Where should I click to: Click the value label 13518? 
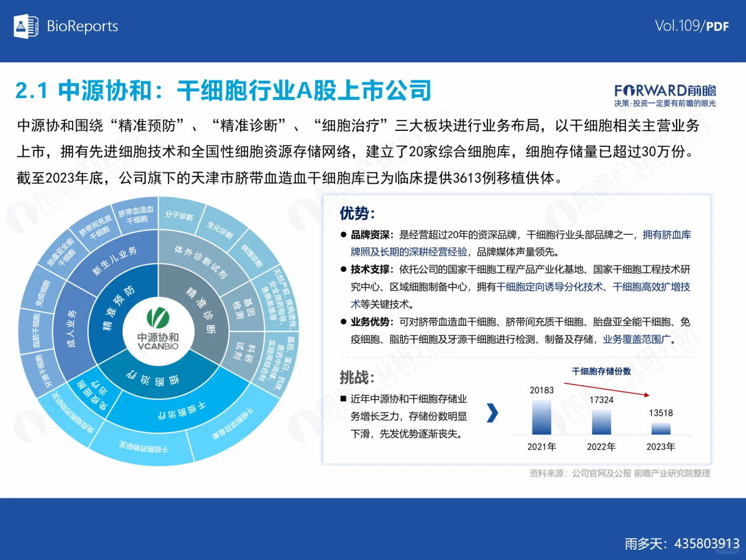click(x=661, y=413)
